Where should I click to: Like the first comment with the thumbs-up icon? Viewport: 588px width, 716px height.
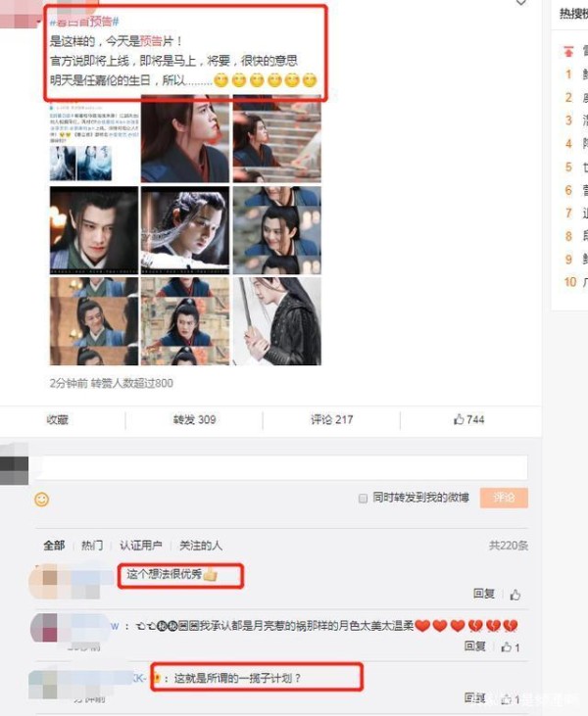pos(515,595)
